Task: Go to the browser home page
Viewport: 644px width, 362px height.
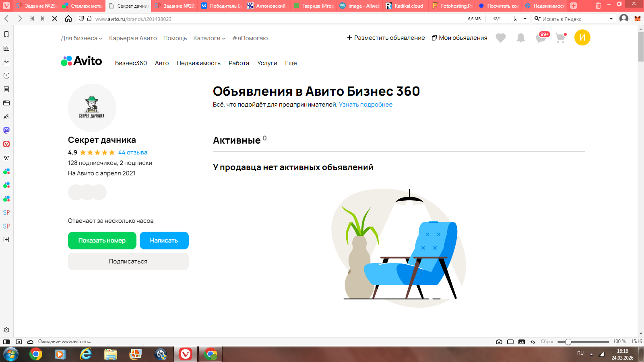Action: [68, 19]
